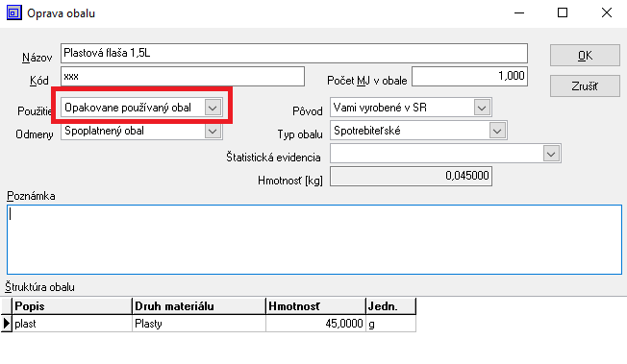Minimize the Oprava obalu window
Viewport: 627px width, 364px height.
coord(519,12)
